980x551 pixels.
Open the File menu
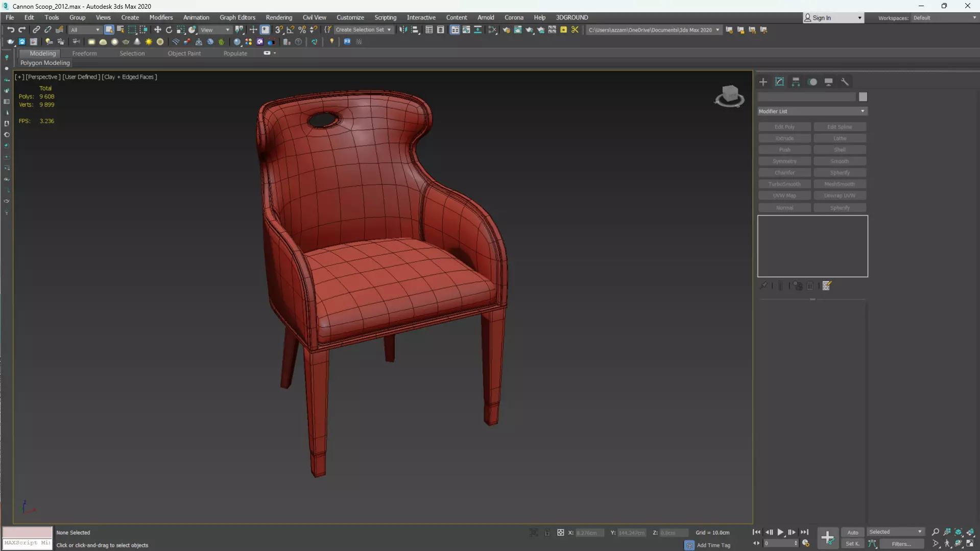10,17
